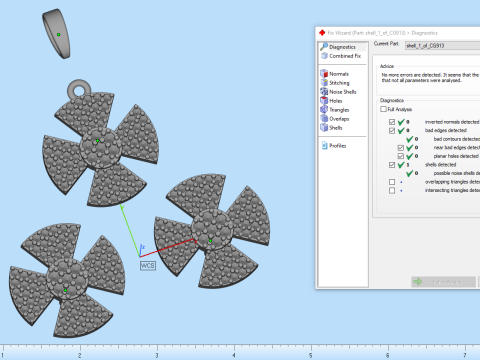The width and height of the screenshot is (480, 360).
Task: Click the 'No more errors are detected' advice text
Action: 430,78
